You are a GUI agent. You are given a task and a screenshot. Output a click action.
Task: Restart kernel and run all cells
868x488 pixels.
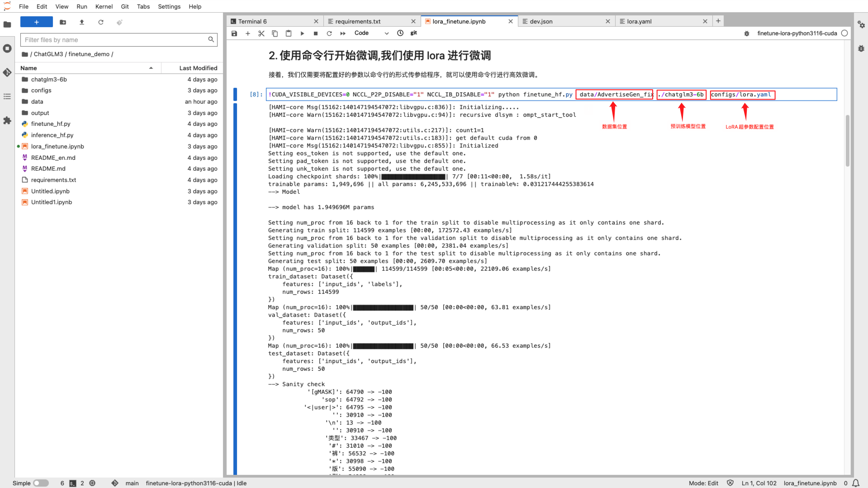pos(343,33)
